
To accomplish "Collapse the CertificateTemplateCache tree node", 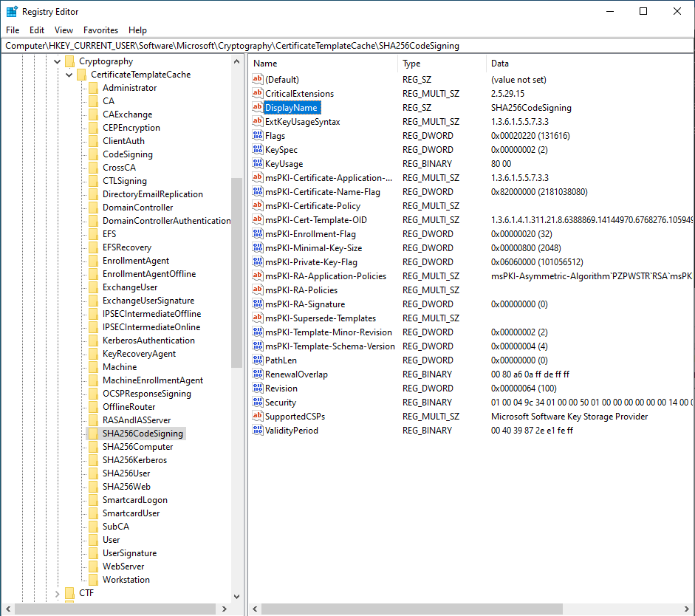I will pos(70,75).
